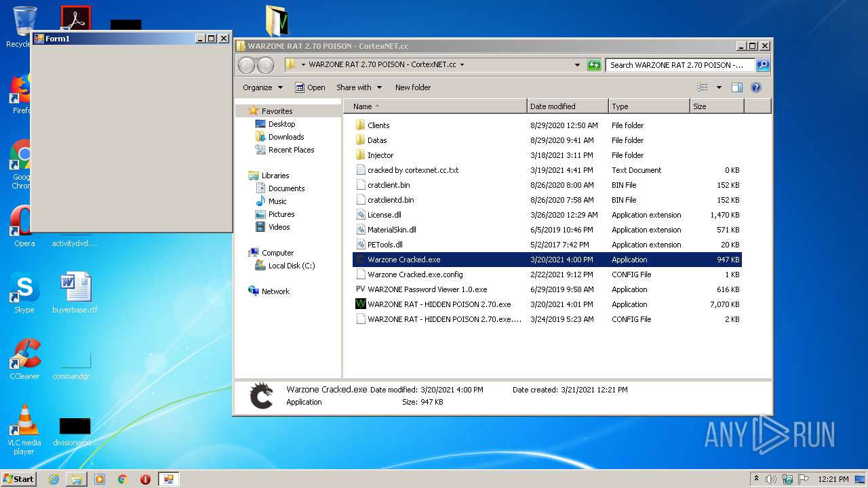868x488 pixels.
Task: Select the cratclient.bin file
Action: [x=547, y=185]
